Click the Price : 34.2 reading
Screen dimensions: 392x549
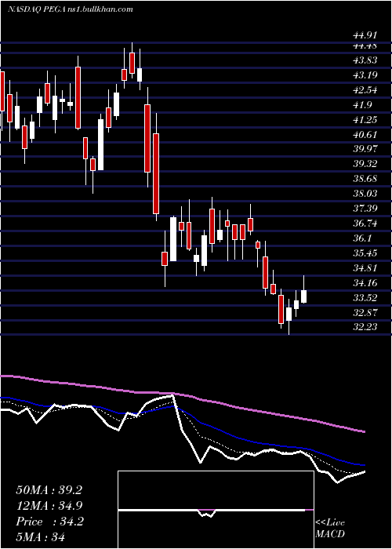point(49,522)
